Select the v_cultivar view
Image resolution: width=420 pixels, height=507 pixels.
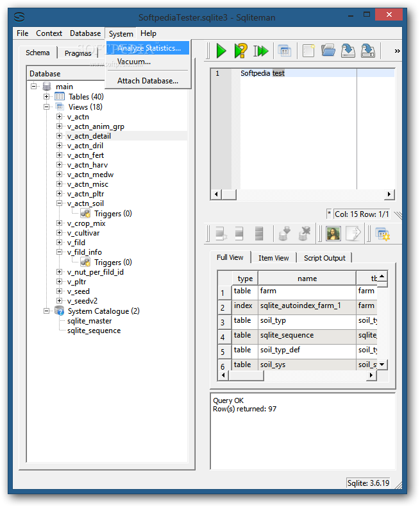pos(83,233)
